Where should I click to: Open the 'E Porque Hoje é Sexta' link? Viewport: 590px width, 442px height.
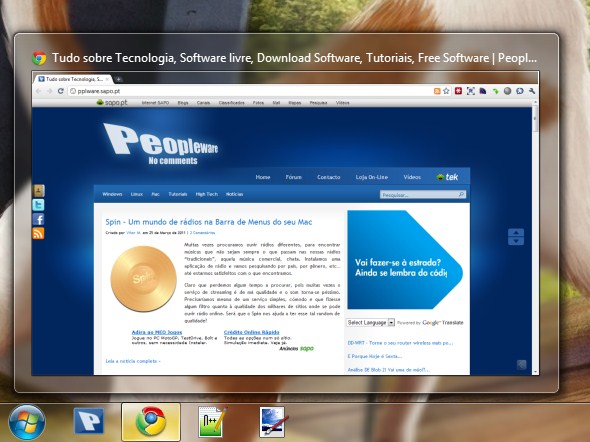click(375, 356)
